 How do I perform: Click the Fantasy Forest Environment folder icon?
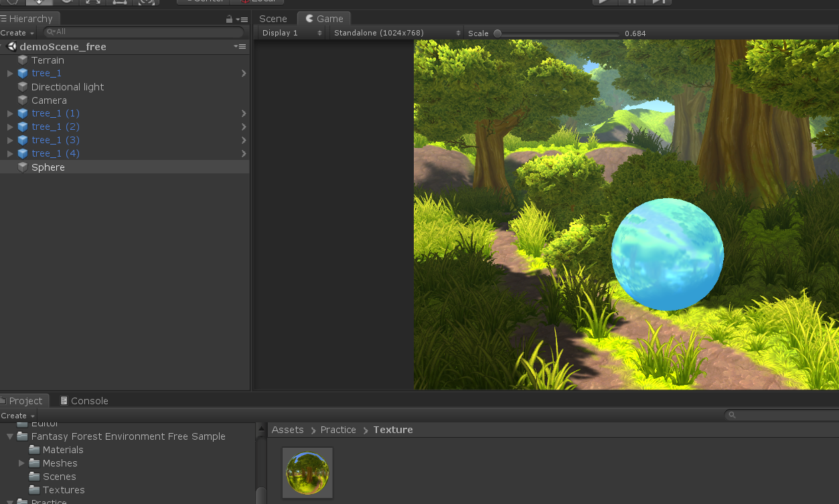[23, 436]
